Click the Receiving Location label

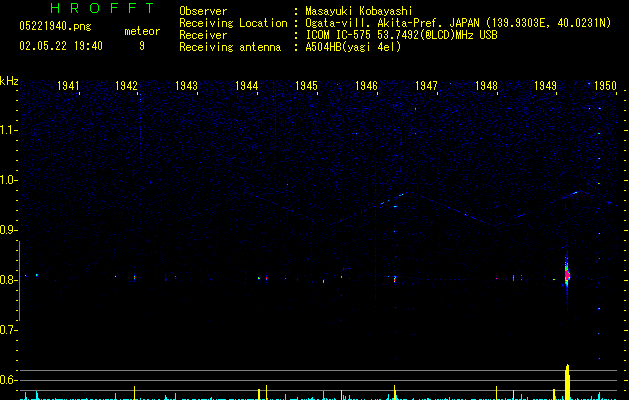233,23
